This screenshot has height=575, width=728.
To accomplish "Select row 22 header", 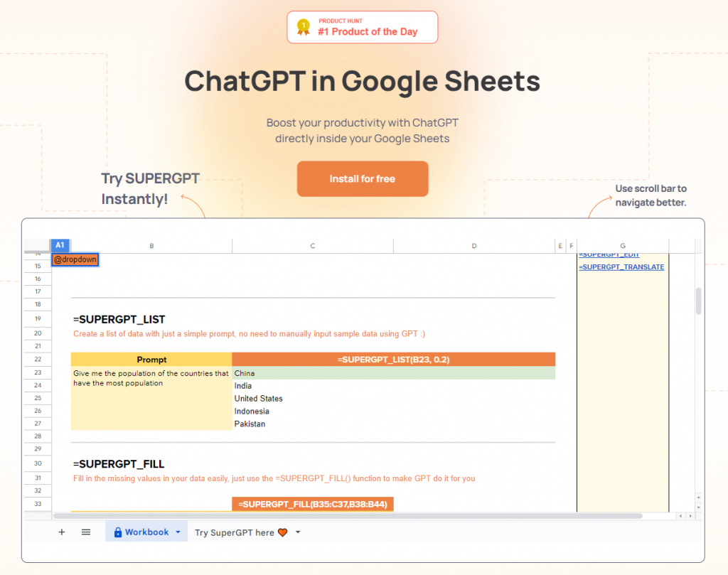I will pos(38,359).
